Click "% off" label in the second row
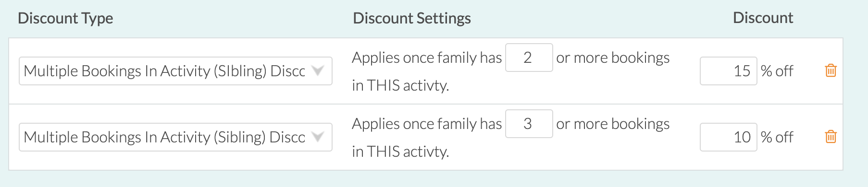 pyautogui.click(x=777, y=137)
